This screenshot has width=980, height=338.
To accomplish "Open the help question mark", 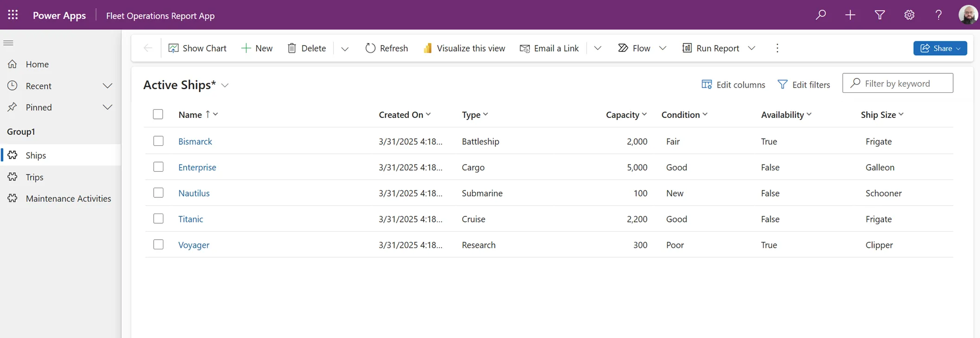I will pos(939,15).
